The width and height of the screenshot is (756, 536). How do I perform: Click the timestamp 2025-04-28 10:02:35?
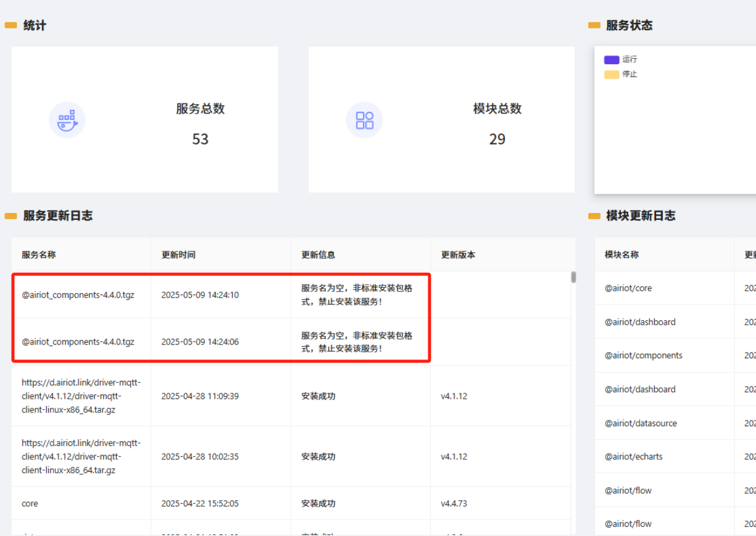(200, 456)
